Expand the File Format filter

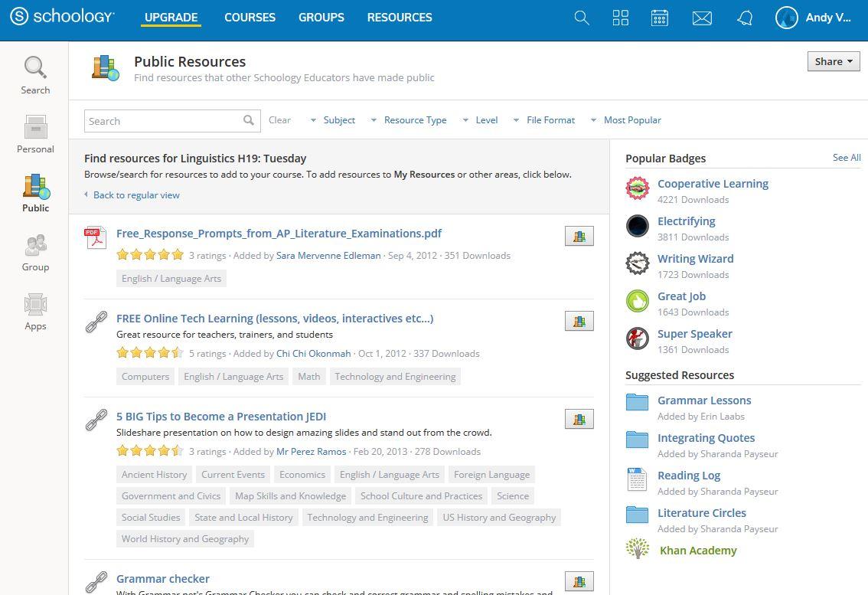point(550,120)
